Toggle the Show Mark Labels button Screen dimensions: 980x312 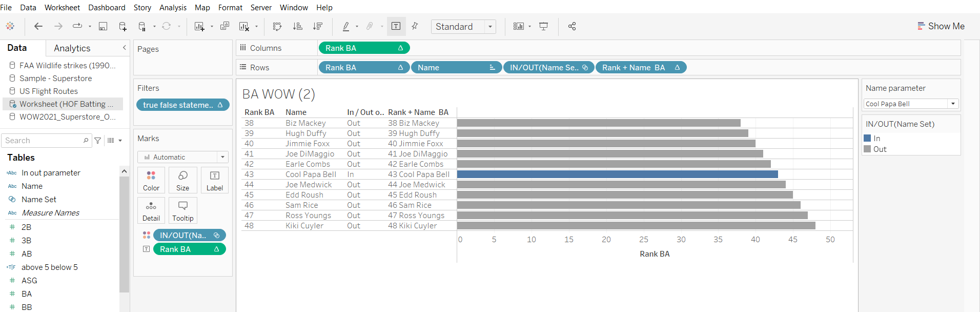396,26
